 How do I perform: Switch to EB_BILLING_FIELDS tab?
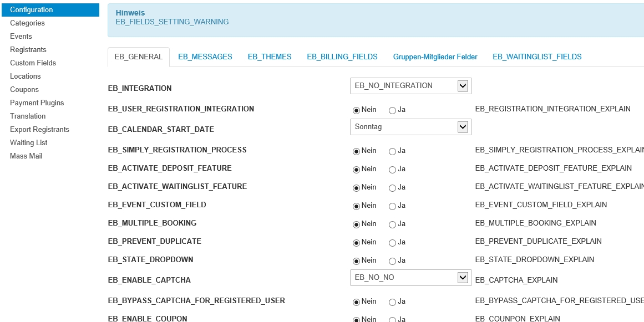342,57
